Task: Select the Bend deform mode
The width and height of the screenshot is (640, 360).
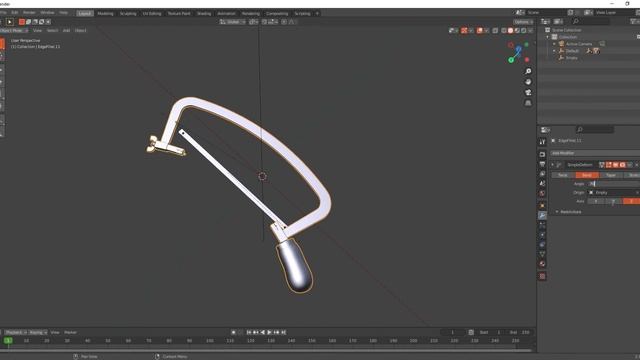Action: [x=587, y=175]
